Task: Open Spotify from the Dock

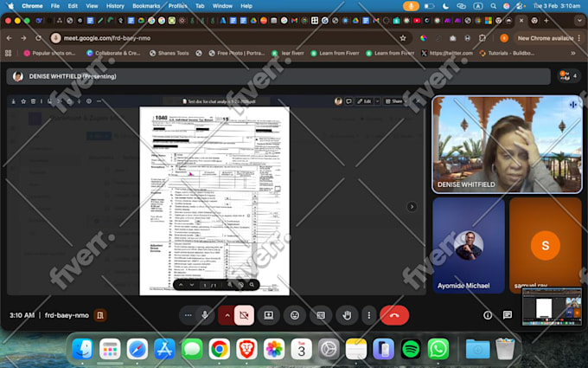Action: (x=411, y=349)
